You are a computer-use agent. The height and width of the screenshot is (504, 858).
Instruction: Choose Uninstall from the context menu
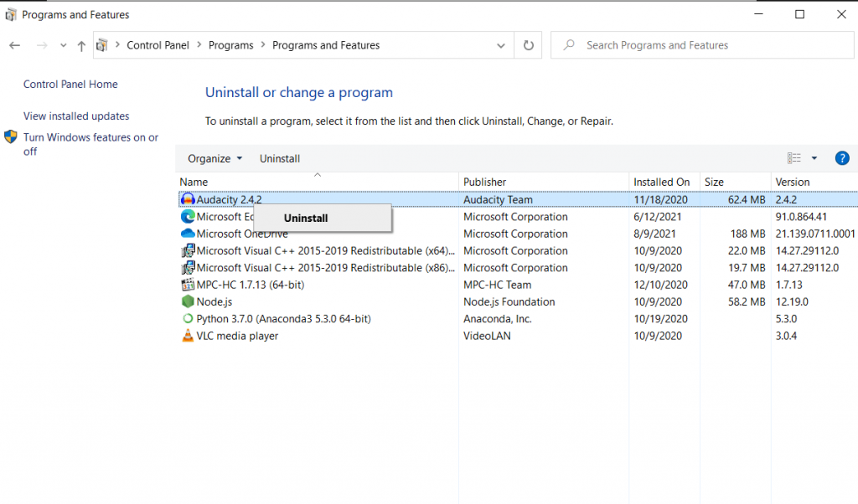(323, 219)
